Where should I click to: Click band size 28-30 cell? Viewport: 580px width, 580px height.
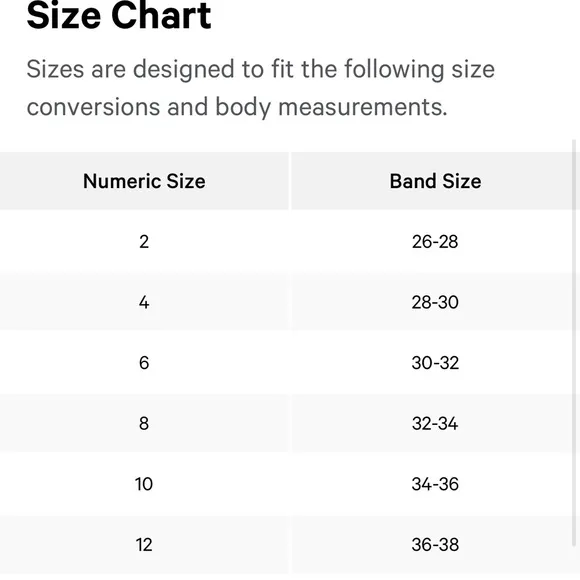pos(435,302)
